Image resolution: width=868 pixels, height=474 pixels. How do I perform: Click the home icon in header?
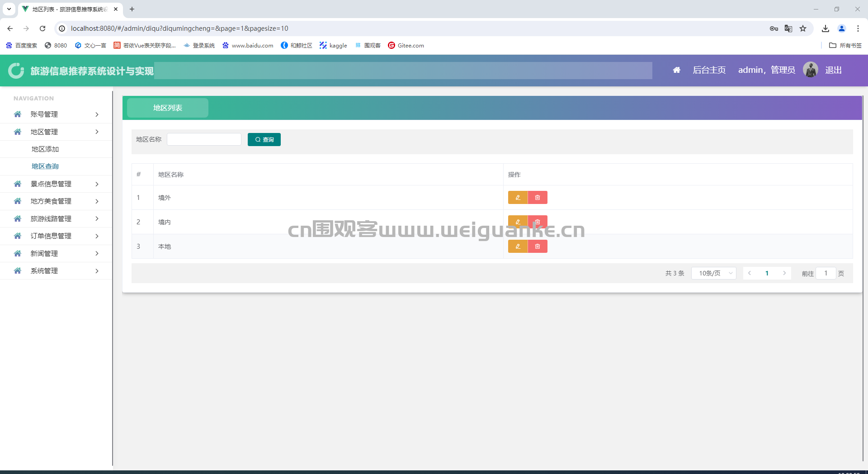click(x=677, y=70)
